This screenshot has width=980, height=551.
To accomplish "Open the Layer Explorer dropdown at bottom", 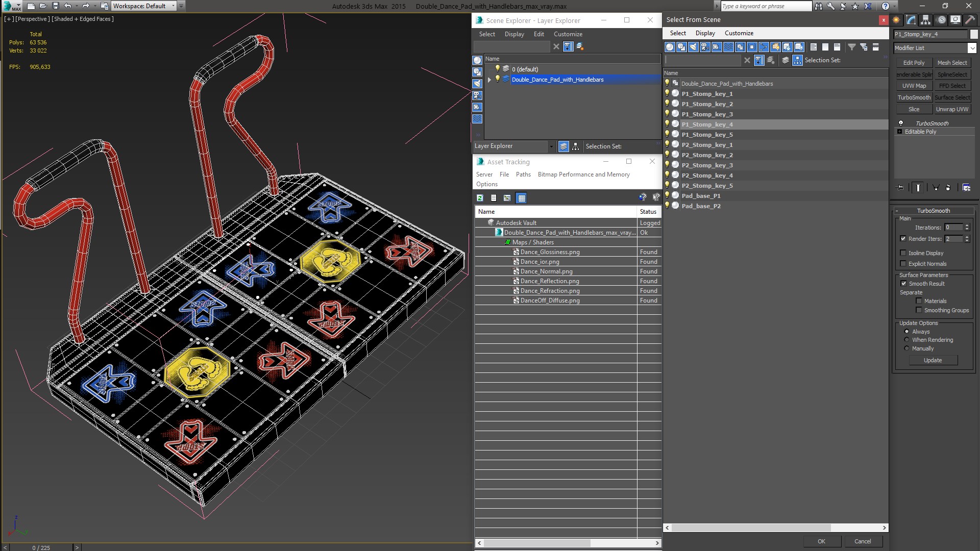I will pyautogui.click(x=551, y=146).
